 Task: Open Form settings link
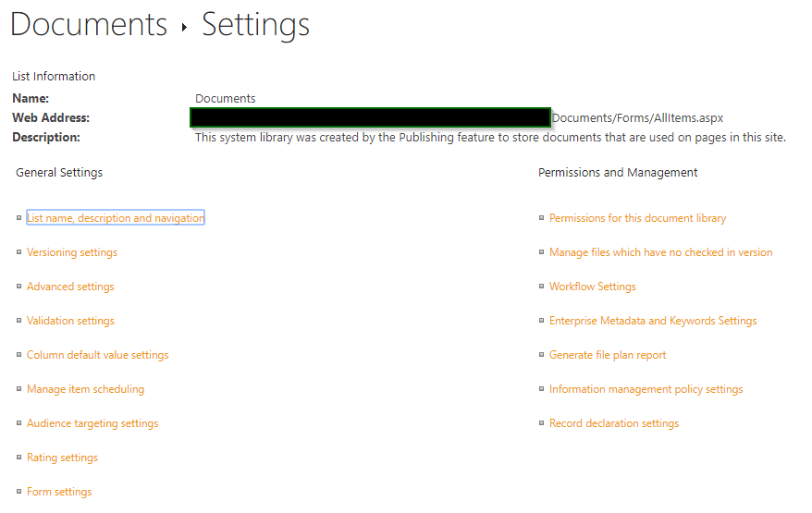pos(59,492)
